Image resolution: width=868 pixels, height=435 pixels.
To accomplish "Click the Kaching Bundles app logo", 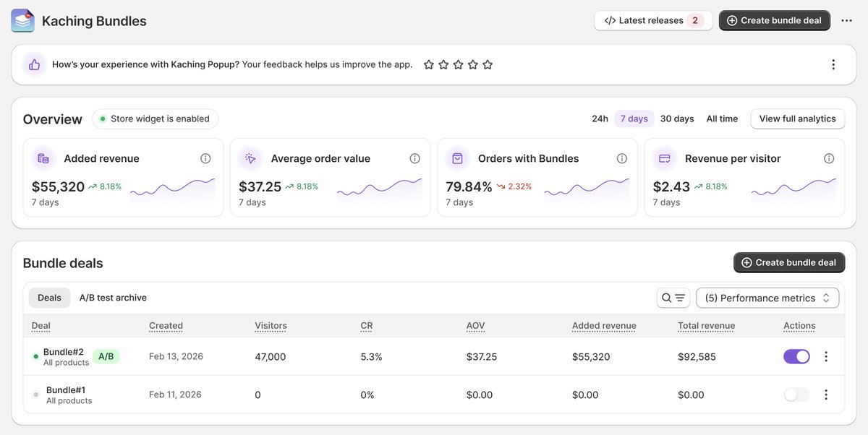I will click(x=22, y=21).
